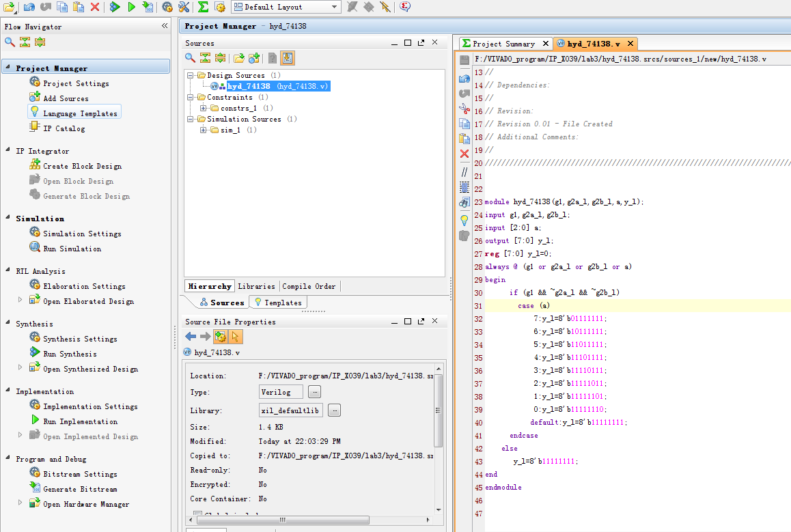Click Generate Bitstream in Flow Navigator
Screen dimensions: 791x532
(80, 489)
